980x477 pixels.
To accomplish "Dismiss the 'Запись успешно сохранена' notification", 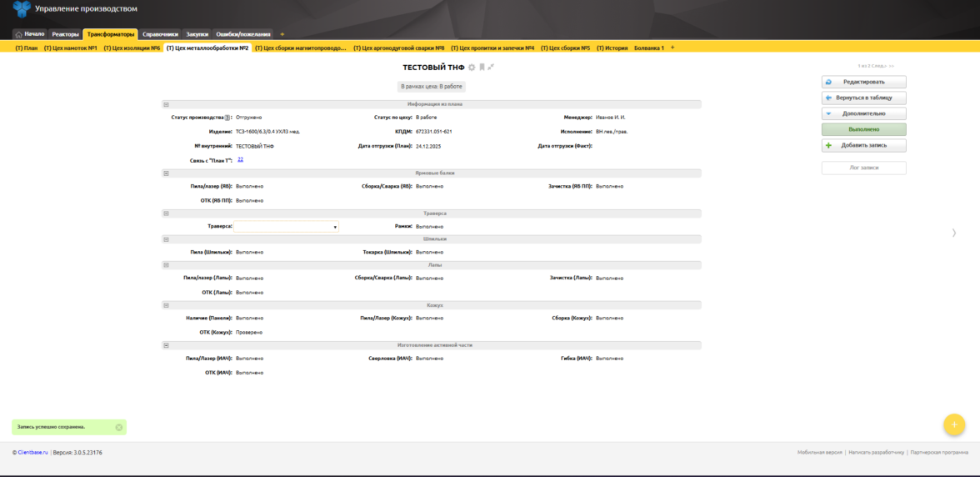I will (x=119, y=427).
